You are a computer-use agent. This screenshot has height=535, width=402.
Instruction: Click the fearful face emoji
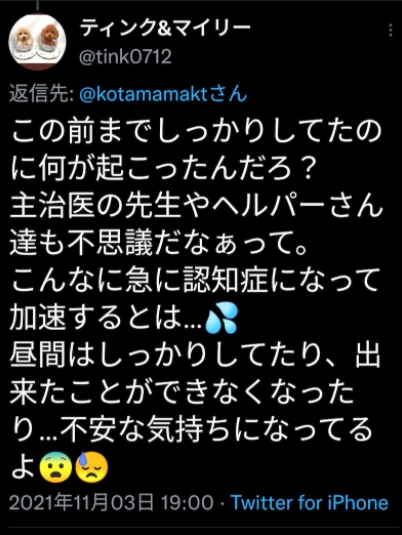pyautogui.click(x=56, y=467)
